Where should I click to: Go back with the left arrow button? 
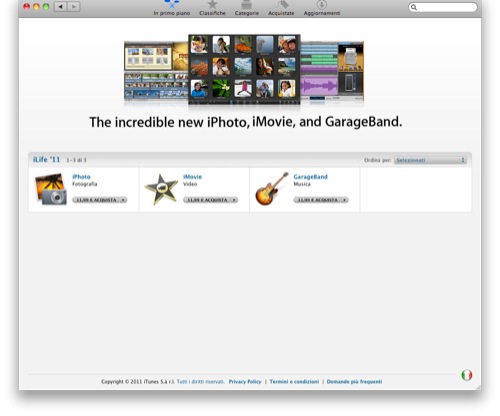pos(61,6)
